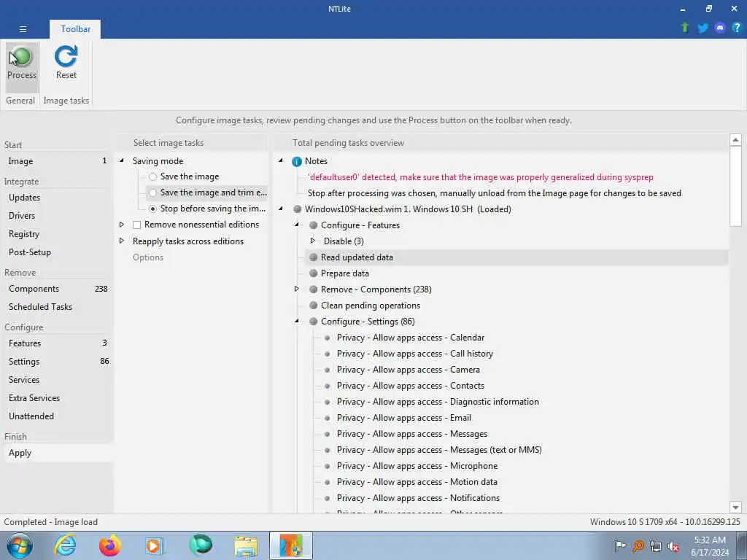Collapse the Notes section
747x560 pixels.
click(x=281, y=160)
